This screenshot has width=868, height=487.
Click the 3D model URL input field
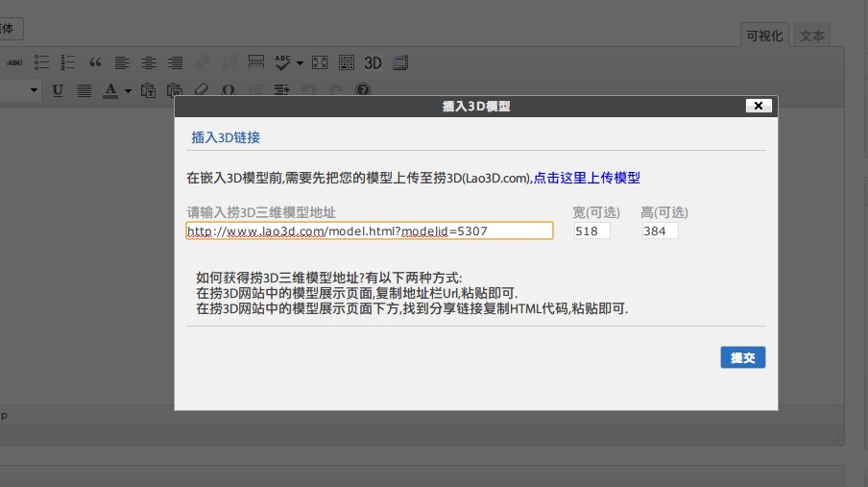(370, 231)
